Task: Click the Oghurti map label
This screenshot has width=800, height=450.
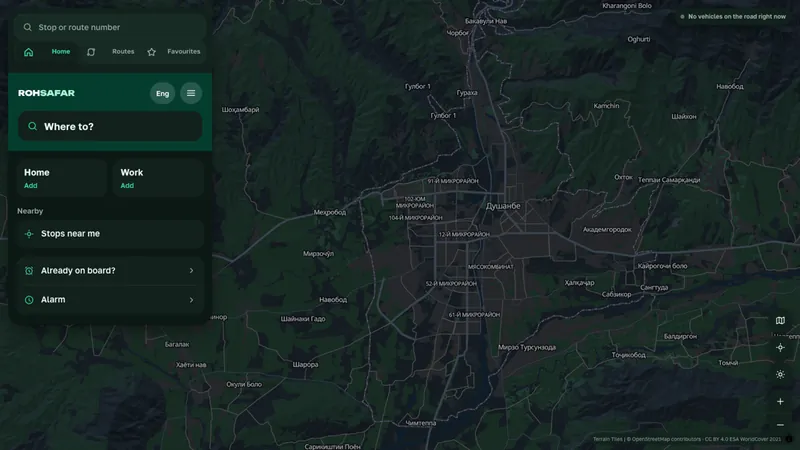Action: pos(639,39)
